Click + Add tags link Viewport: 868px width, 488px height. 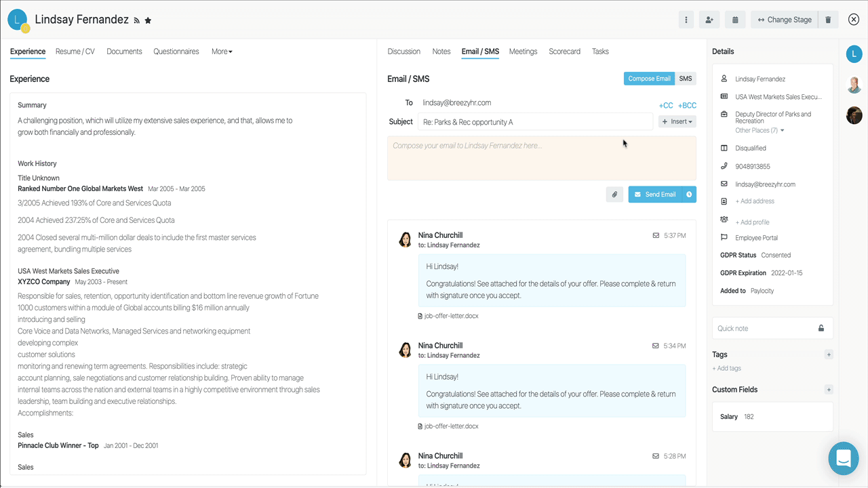[x=726, y=369]
